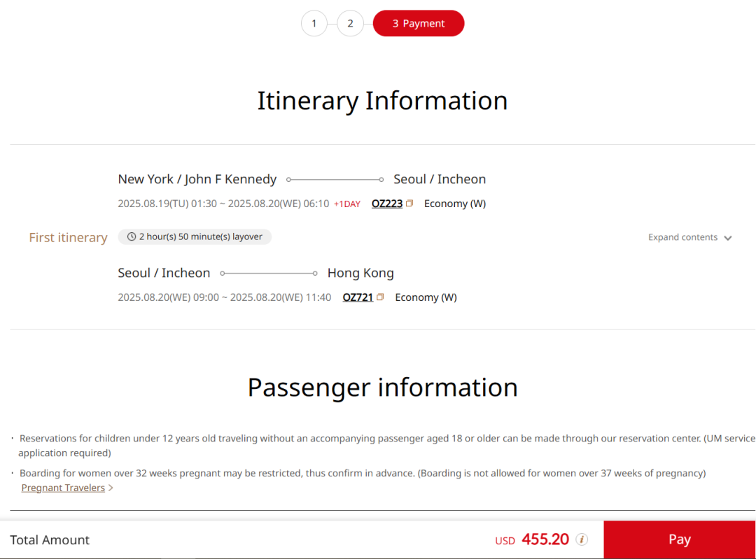Viewport: 756px width, 559px height.
Task: Expand the itinerary contents
Action: click(x=683, y=237)
